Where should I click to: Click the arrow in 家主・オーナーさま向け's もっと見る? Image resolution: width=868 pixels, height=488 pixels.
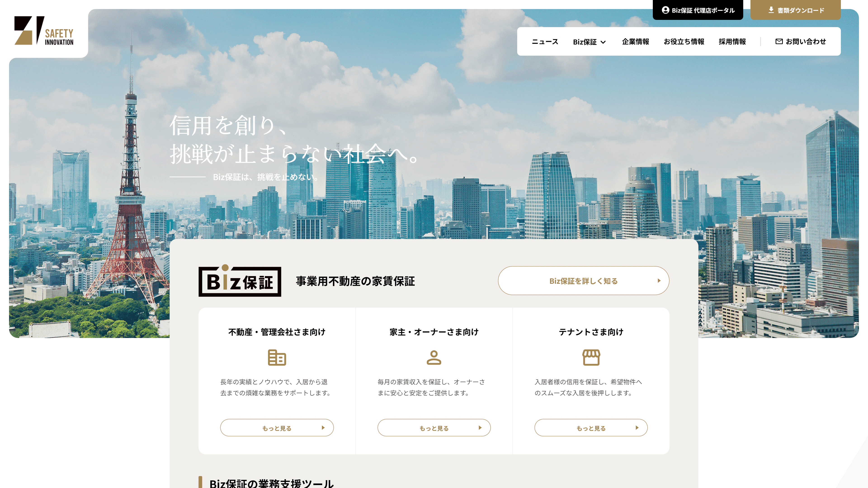tap(480, 428)
